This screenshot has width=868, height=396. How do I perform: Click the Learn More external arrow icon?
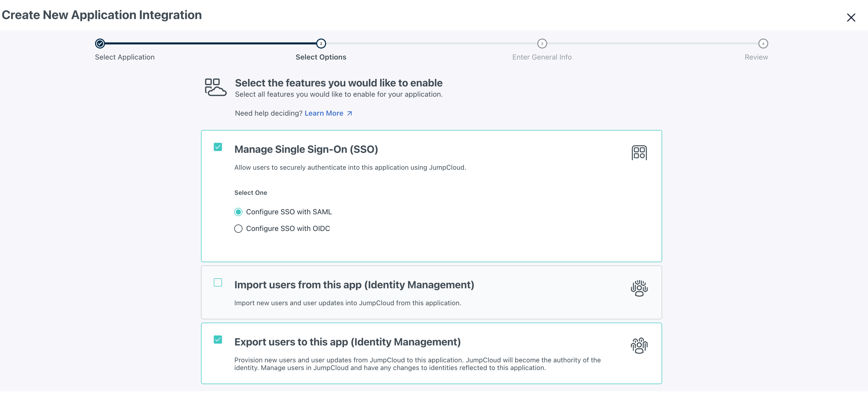point(349,113)
